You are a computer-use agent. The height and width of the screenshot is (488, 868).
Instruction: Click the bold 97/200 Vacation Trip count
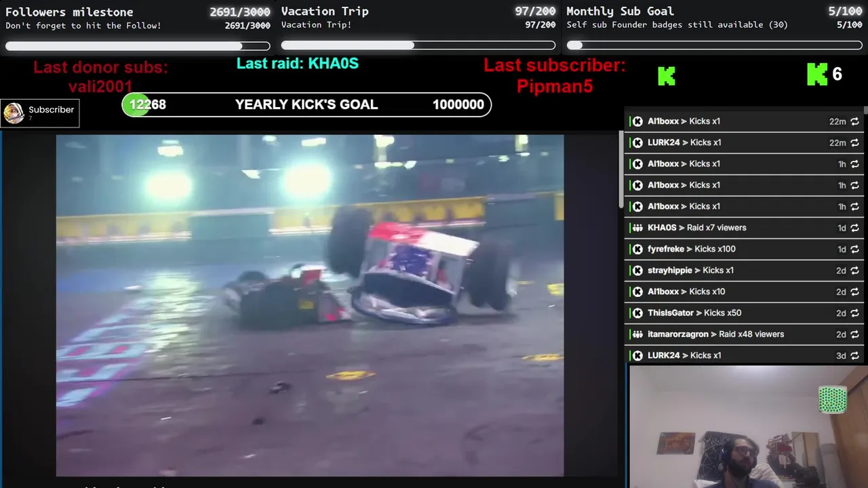(535, 11)
